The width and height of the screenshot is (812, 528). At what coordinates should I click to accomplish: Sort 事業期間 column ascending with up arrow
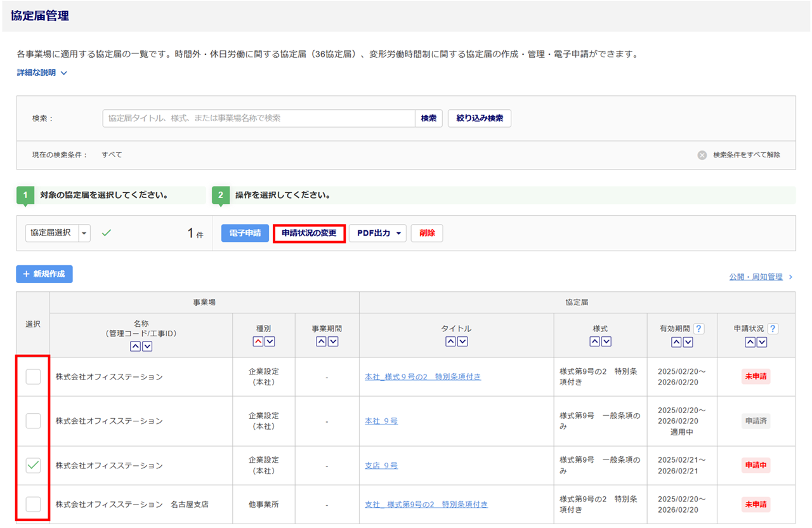[x=321, y=341]
